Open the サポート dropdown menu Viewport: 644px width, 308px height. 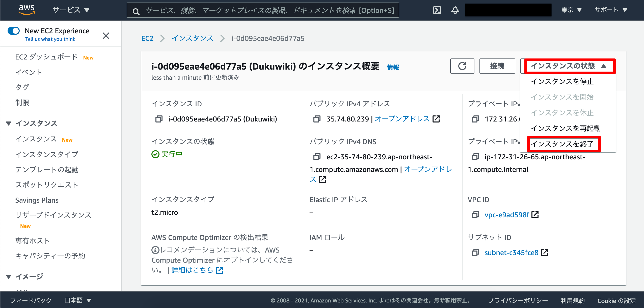tap(611, 10)
